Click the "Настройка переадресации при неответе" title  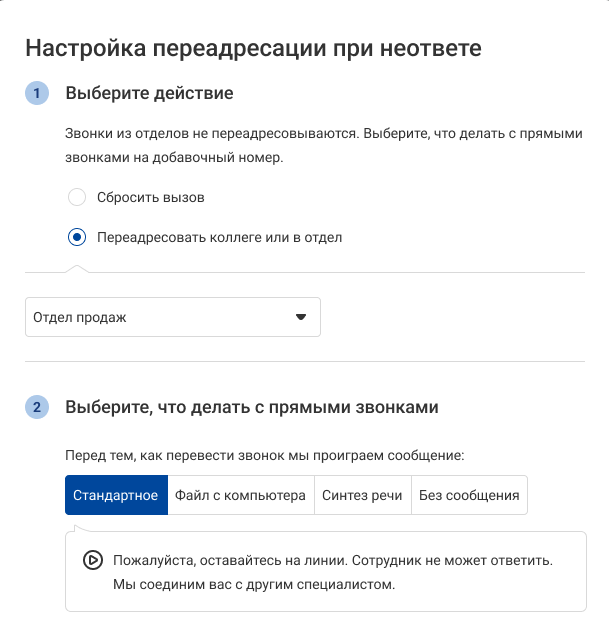coord(253,47)
